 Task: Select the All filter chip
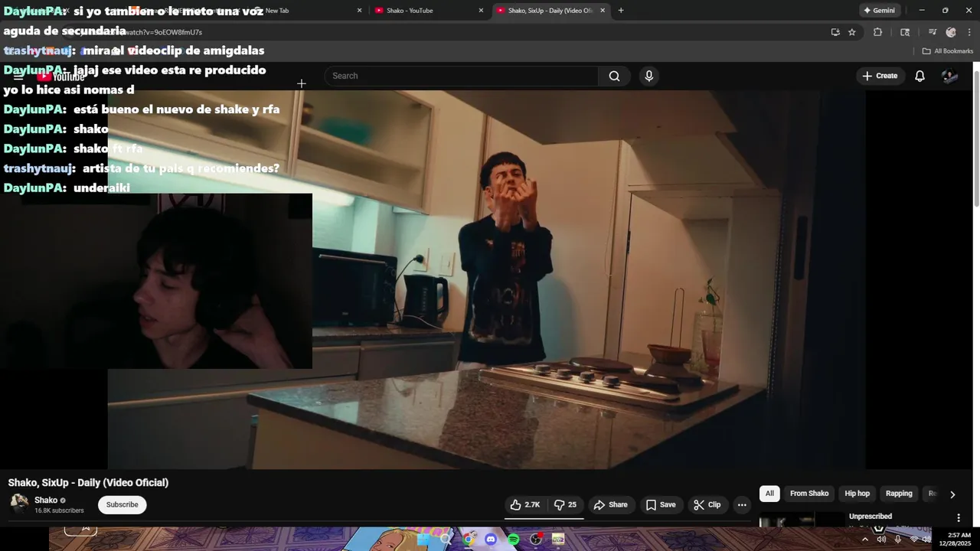pyautogui.click(x=769, y=494)
